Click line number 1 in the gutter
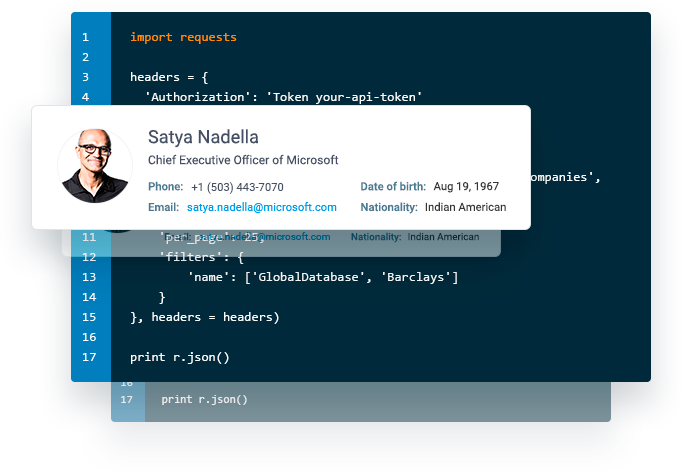The width and height of the screenshot is (682, 472). pyautogui.click(x=86, y=37)
